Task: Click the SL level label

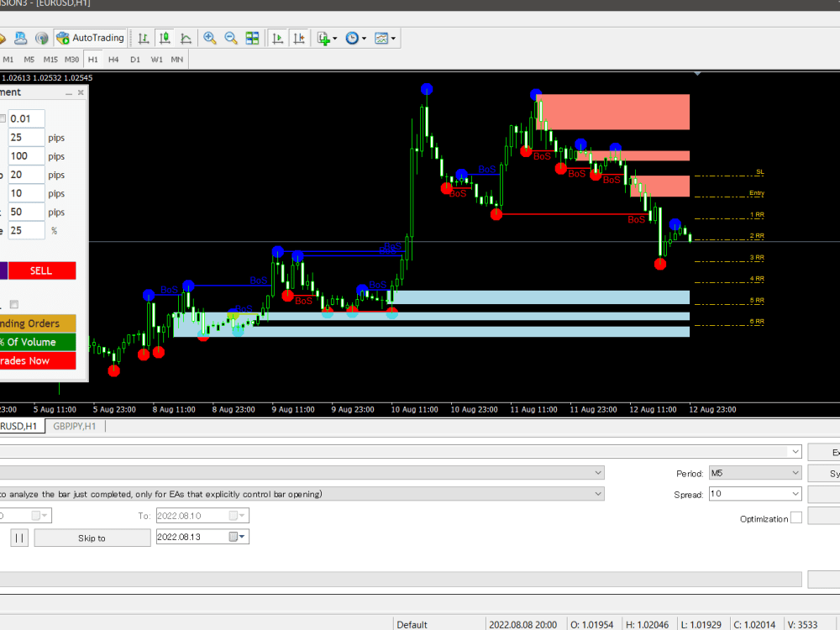Action: [x=759, y=172]
